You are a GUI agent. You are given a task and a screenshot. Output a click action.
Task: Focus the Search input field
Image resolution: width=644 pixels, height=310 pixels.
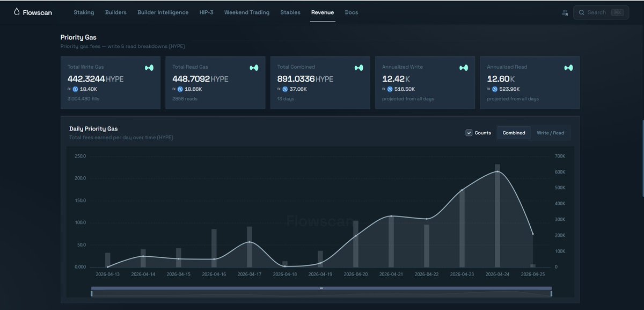click(x=601, y=12)
